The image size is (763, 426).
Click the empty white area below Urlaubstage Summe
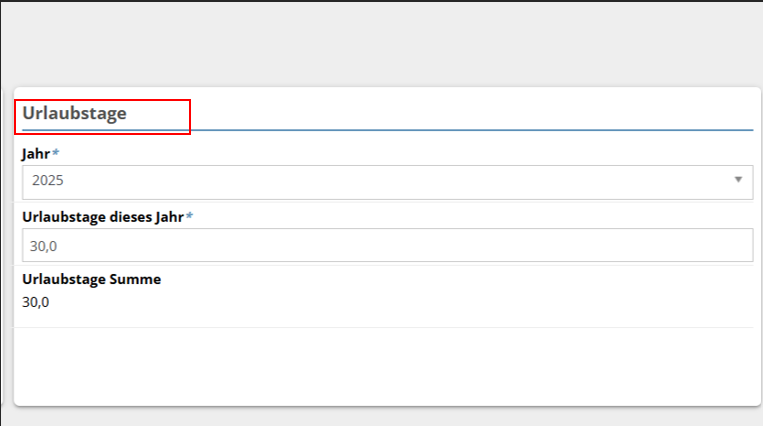coord(380,365)
